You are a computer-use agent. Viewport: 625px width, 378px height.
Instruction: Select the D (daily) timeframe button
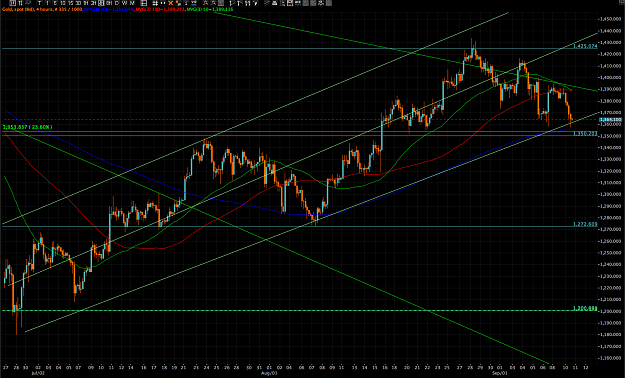pos(117,3)
